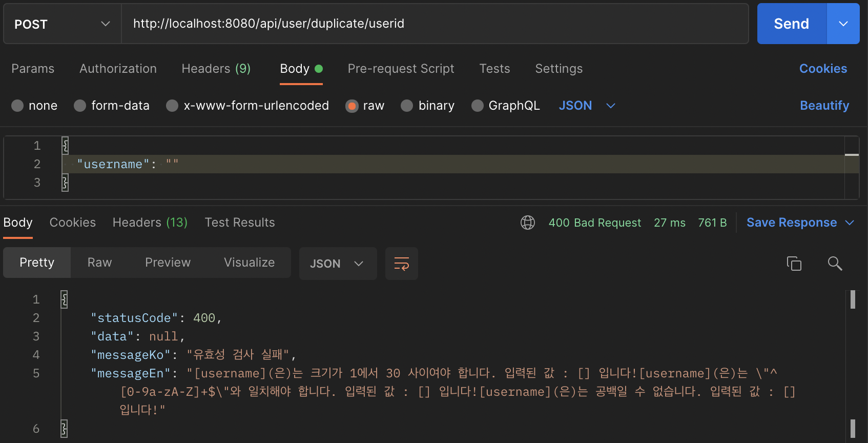
Task: Toggle the response line wrap icon
Action: tap(402, 264)
